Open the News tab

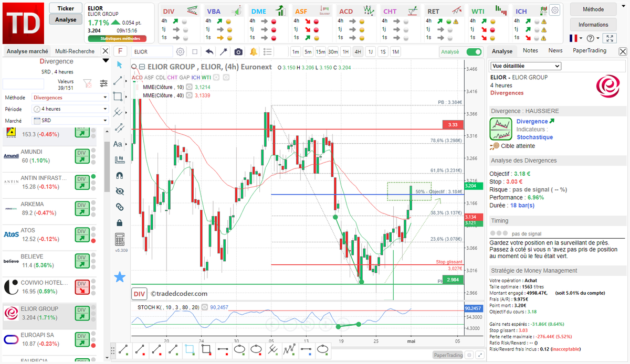click(x=555, y=51)
